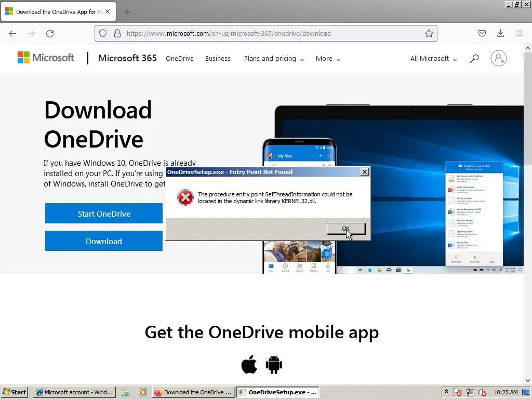
Task: Expand Plans and pricing menu
Action: pos(274,59)
